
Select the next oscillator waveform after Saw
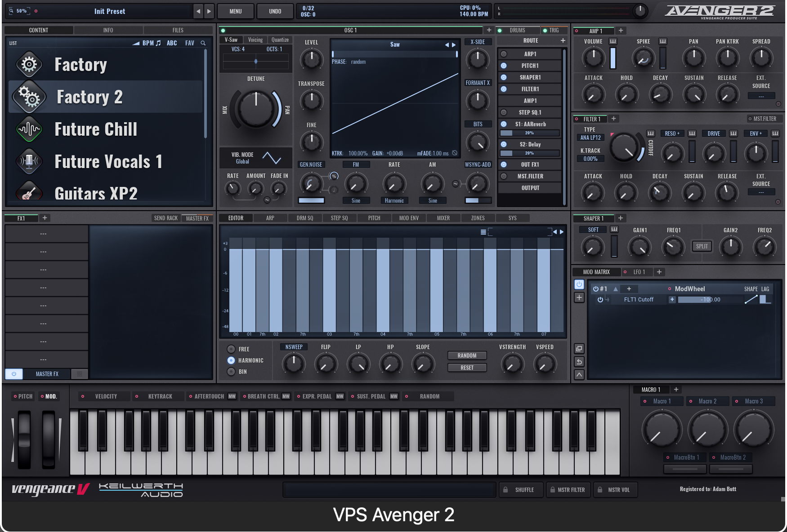point(454,45)
